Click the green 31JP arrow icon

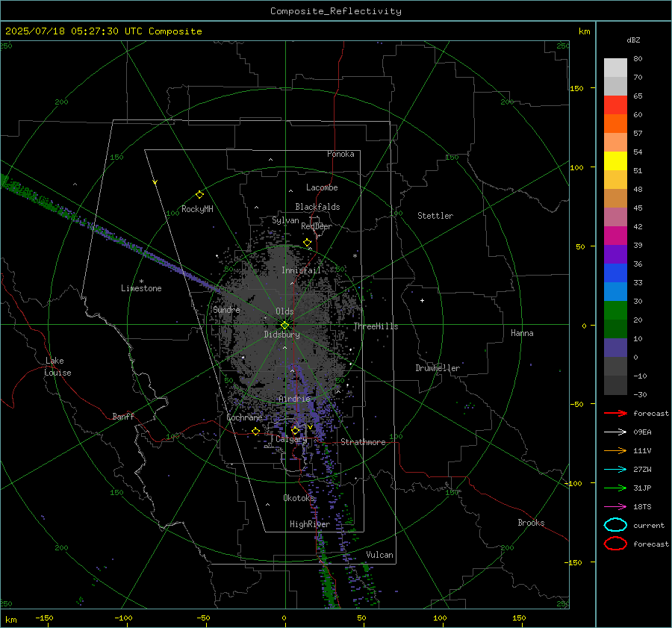[615, 488]
